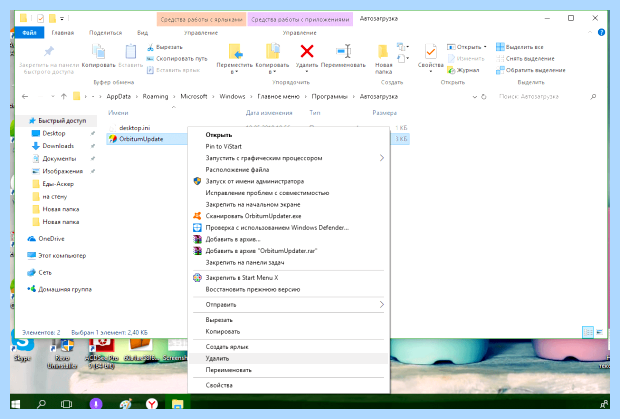This screenshot has height=419, width=620.
Task: Open Yandex browser from taskbar
Action: (152, 404)
